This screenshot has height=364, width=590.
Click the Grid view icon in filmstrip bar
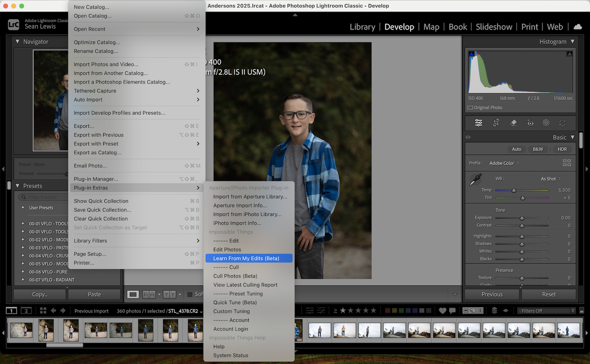tap(43, 311)
